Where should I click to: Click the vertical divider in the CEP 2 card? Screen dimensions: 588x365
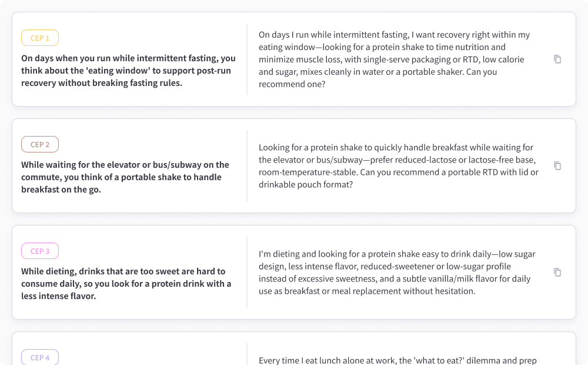[247, 166]
